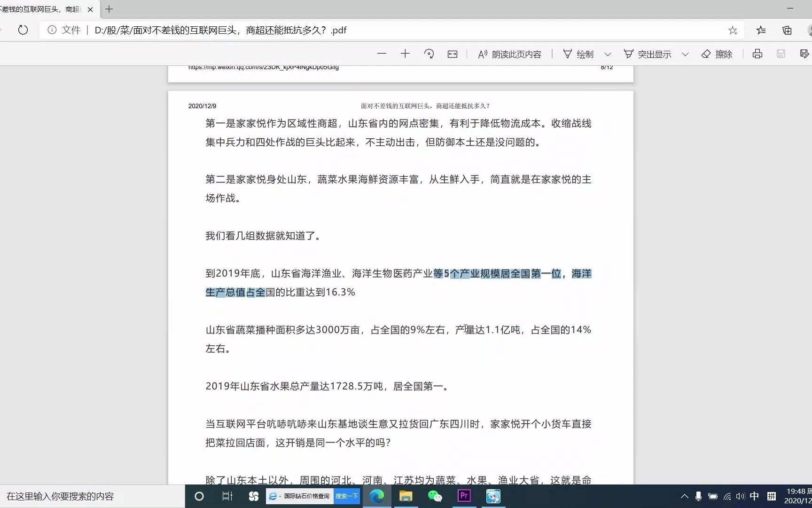
Task: Click the Save As icon
Action: click(x=804, y=54)
